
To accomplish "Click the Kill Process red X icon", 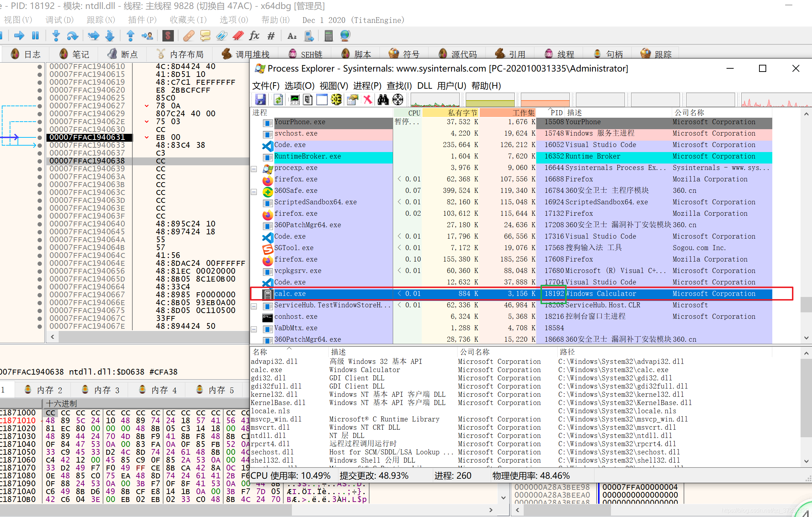I will click(367, 99).
